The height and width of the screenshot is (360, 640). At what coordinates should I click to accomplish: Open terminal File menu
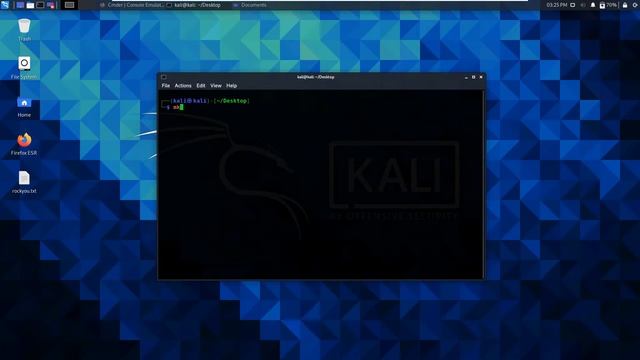165,86
